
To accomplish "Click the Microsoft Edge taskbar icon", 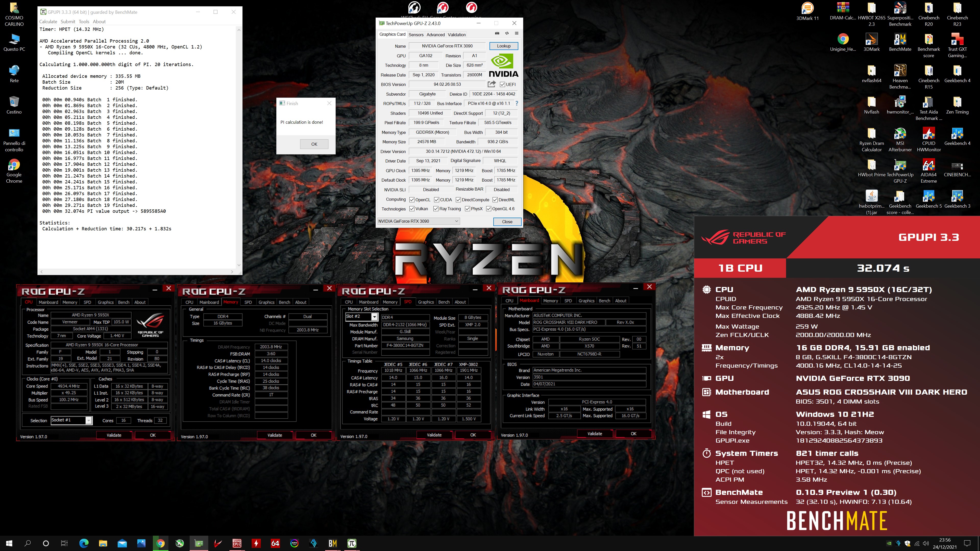I will (x=84, y=543).
